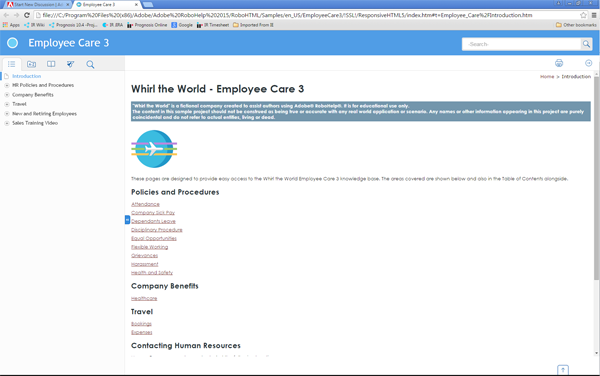Open the Attendance link

pos(145,204)
